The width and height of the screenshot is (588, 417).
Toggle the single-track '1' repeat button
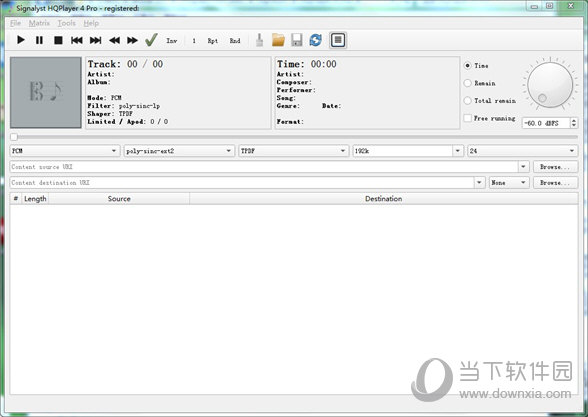point(194,40)
